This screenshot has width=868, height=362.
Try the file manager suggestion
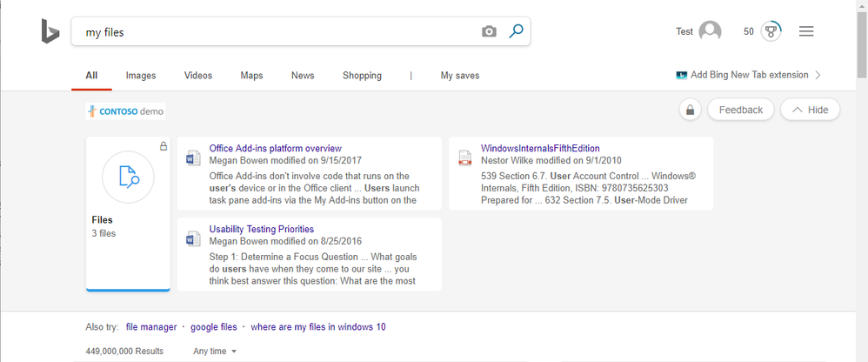point(151,326)
